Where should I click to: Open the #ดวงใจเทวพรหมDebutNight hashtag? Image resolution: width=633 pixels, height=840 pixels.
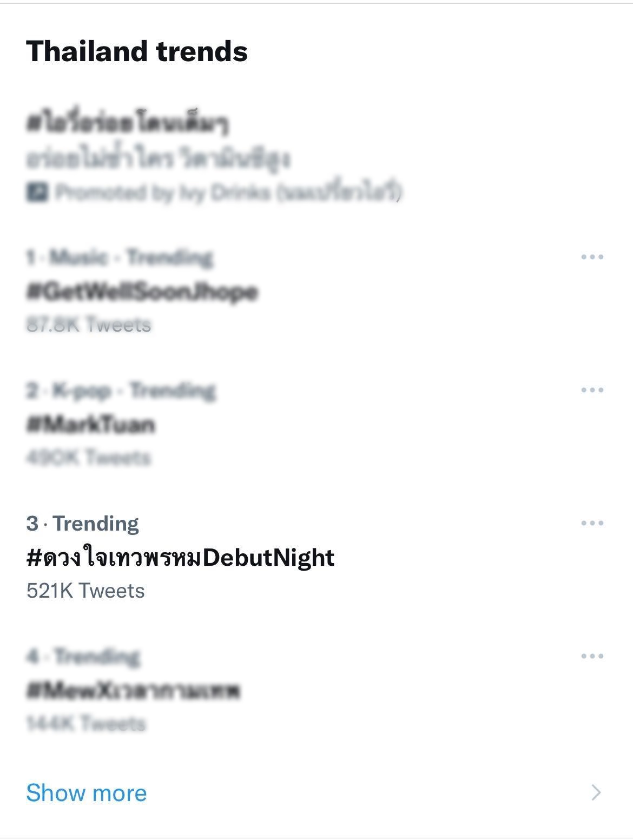tap(180, 558)
